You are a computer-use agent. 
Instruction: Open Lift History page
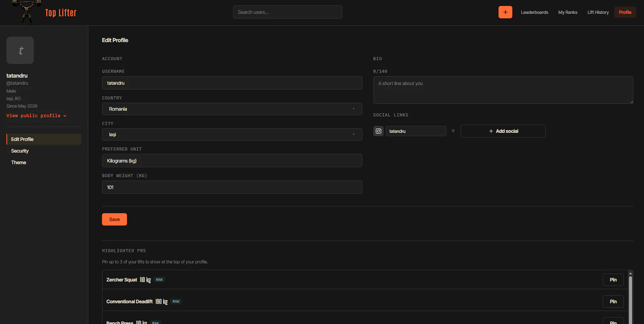(x=598, y=12)
